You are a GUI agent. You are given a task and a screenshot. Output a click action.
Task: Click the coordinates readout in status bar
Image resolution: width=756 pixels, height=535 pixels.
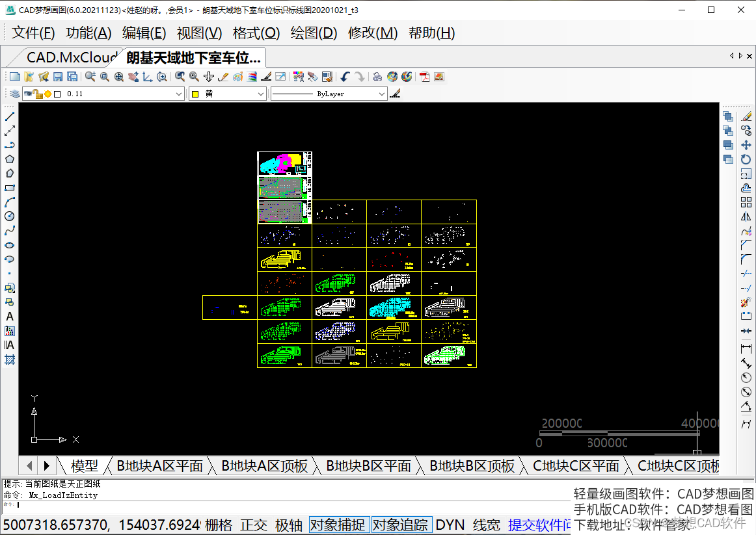tap(101, 525)
